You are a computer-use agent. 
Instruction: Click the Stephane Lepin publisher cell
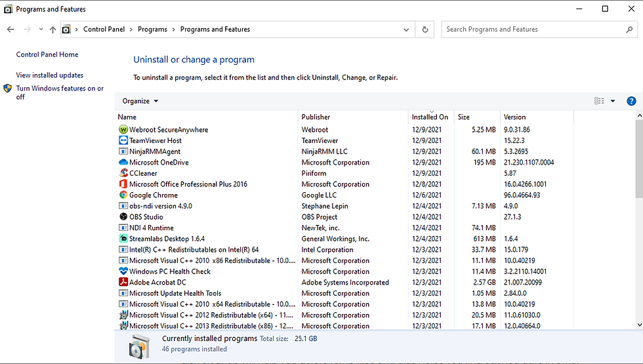[325, 206]
